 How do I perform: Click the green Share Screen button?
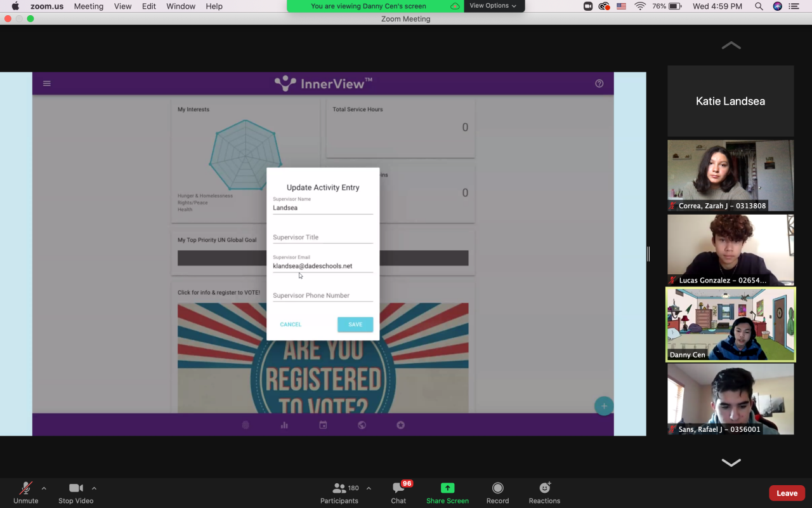447,492
